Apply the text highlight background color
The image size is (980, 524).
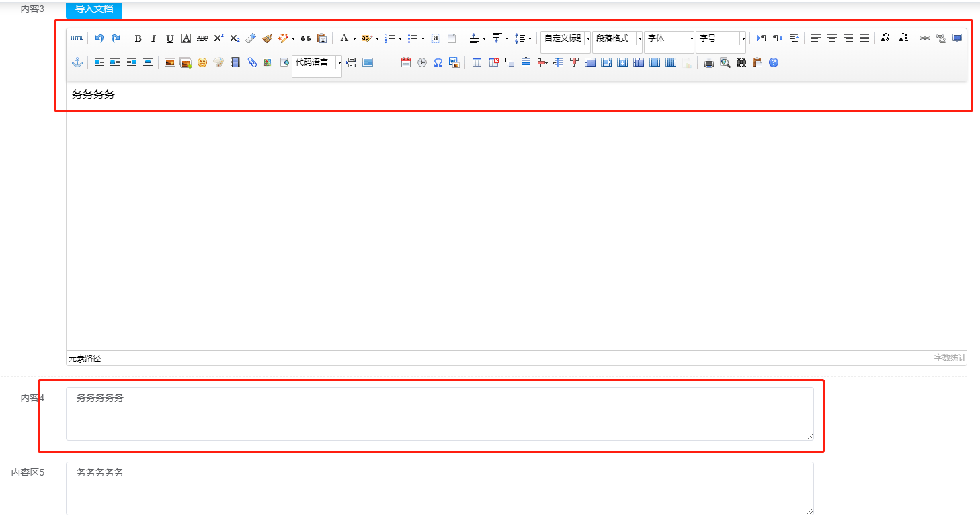pyautogui.click(x=367, y=38)
